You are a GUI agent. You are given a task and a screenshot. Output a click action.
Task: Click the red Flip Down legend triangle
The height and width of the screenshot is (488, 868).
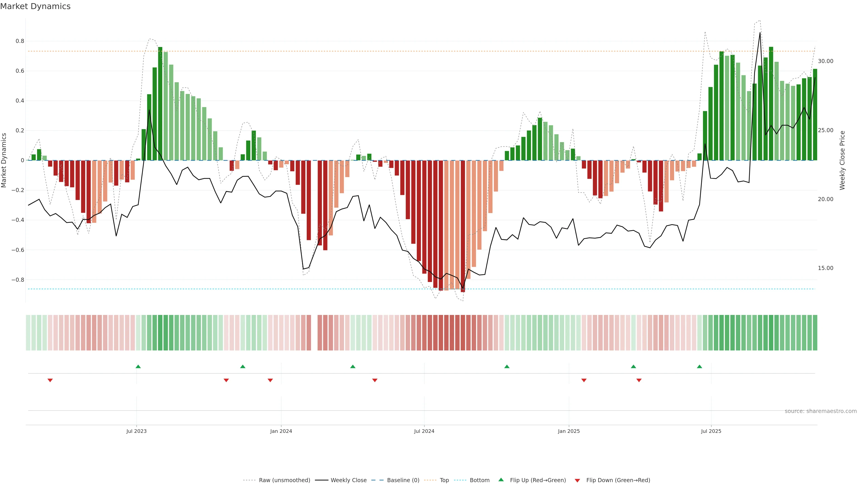[x=577, y=480]
